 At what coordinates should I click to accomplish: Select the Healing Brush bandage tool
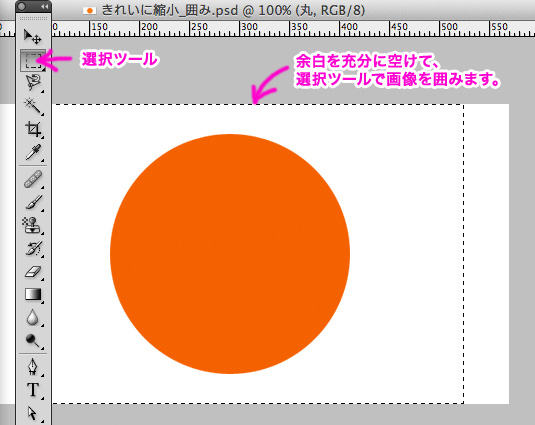click(33, 179)
